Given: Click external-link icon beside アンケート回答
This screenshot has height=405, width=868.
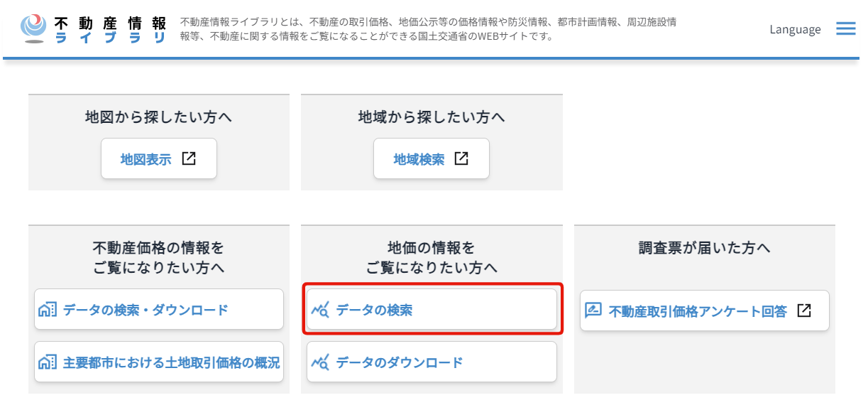Looking at the screenshot, I should 803,310.
